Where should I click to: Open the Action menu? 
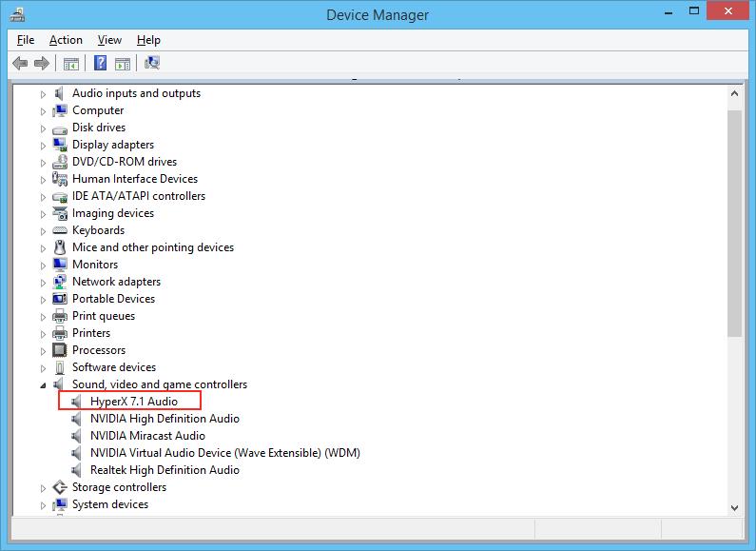click(66, 40)
